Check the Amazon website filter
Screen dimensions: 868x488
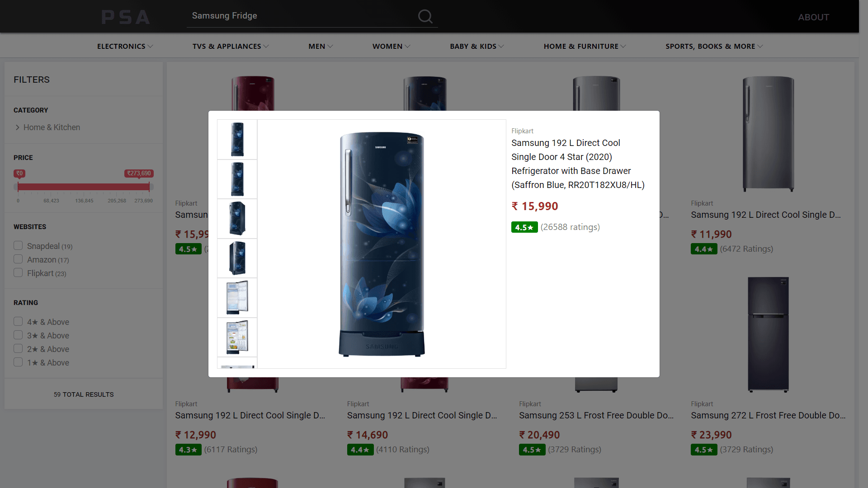[x=18, y=259]
